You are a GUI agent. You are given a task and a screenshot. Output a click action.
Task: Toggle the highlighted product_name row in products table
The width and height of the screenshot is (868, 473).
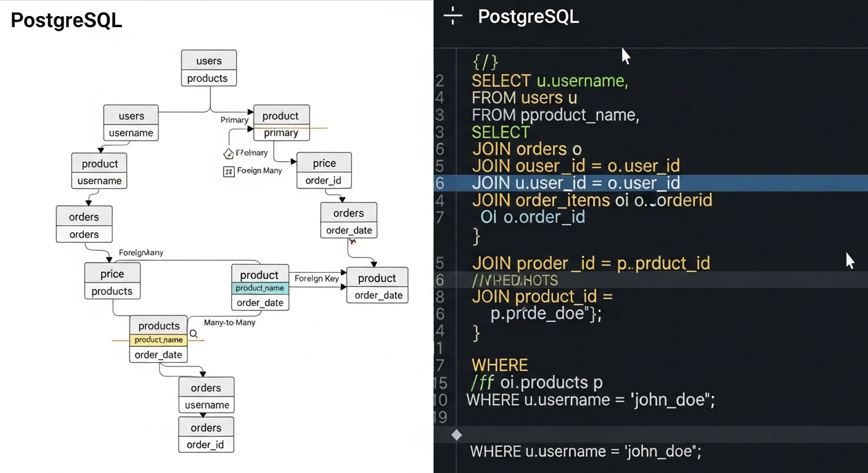158,339
